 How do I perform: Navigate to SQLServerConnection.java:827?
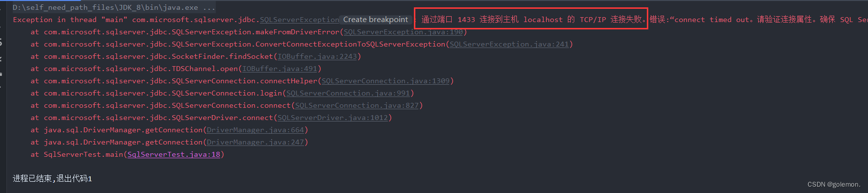pos(357,105)
